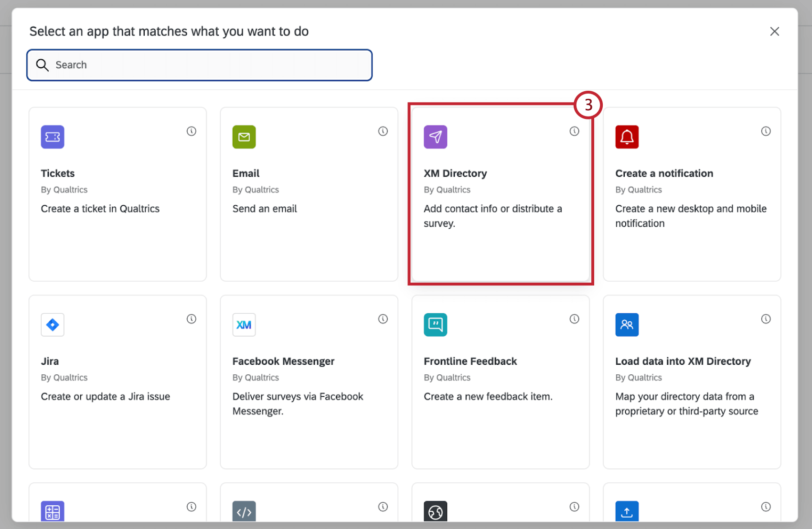
Task: Show info for the Tickets card
Action: tap(192, 131)
